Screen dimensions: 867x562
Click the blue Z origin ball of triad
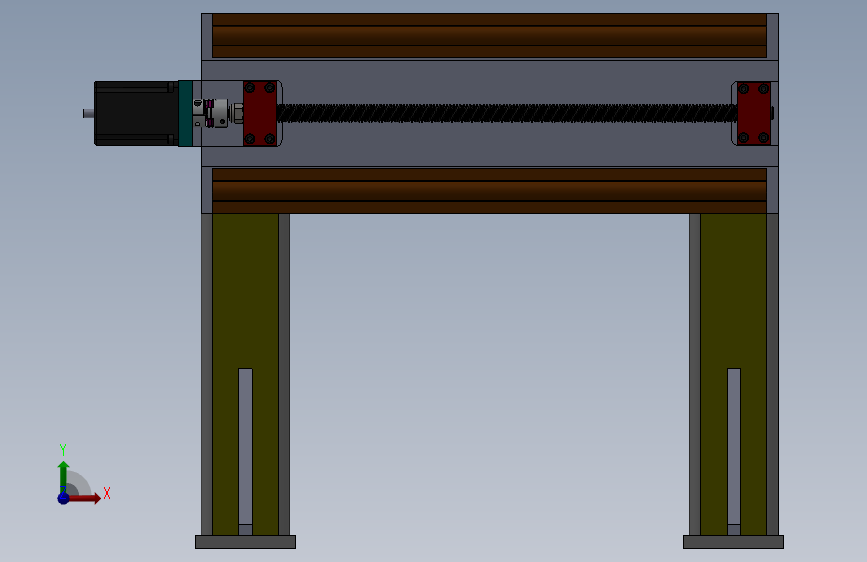click(63, 498)
